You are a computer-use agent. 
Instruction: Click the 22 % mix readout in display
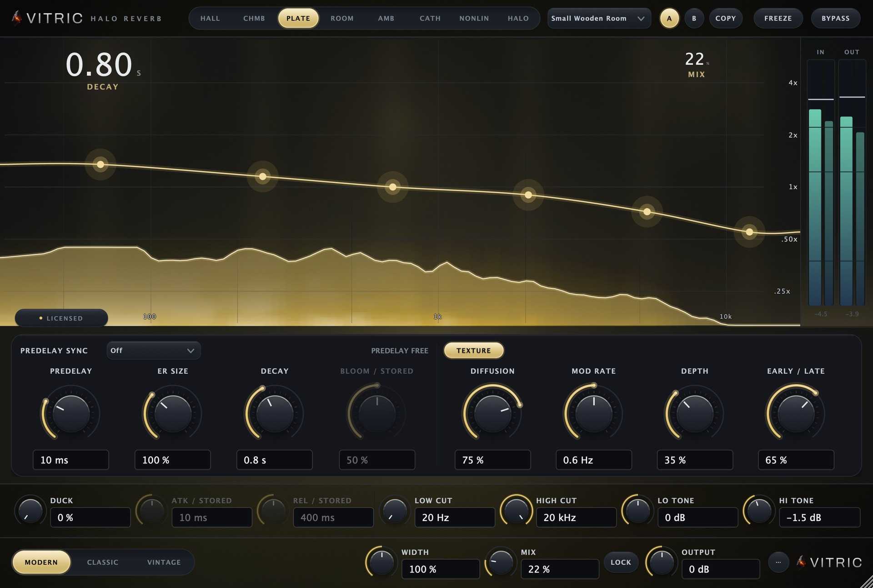tap(697, 59)
